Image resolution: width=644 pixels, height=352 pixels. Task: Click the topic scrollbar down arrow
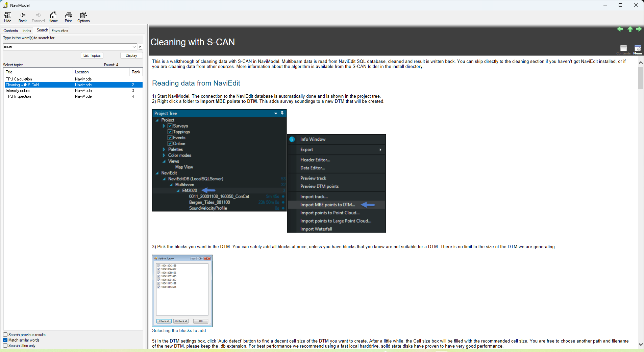(x=641, y=345)
